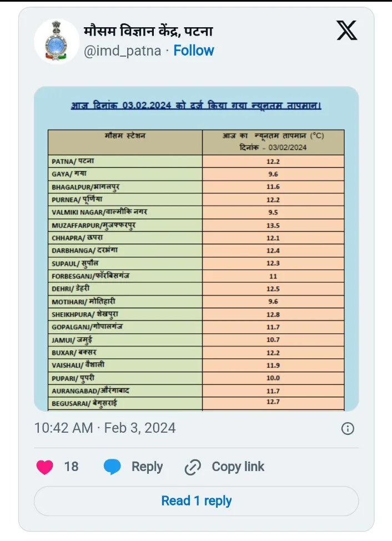Click the MUZAFFARPUR 13.5 temperature cell
392x541 pixels.
pos(273,226)
